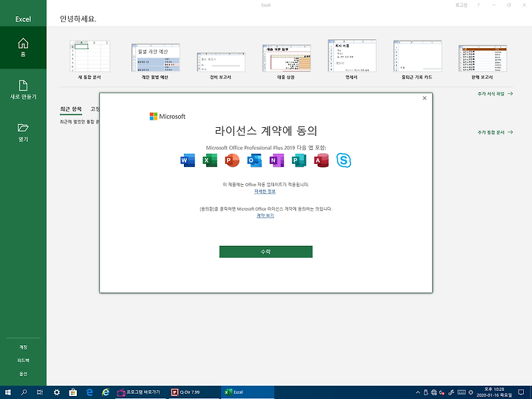Open the 새 통합 문서 blank template
The width and height of the screenshot is (532, 399).
tap(89, 60)
